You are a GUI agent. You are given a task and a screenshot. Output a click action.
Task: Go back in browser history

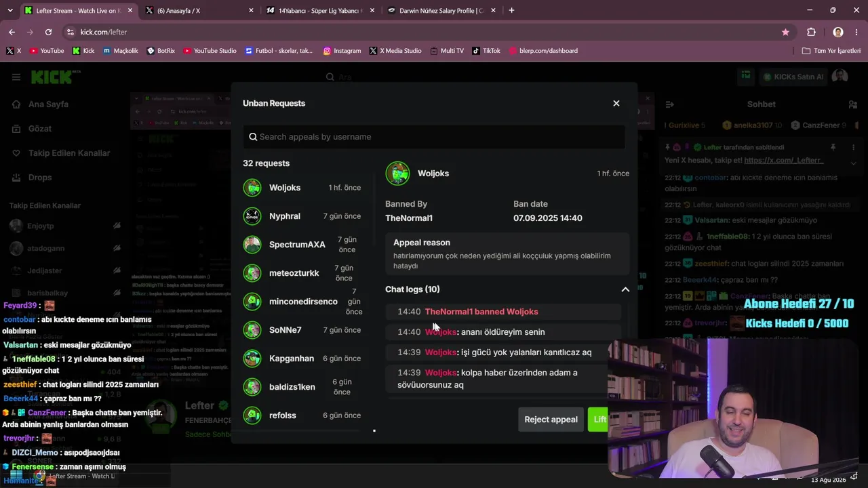(x=12, y=32)
